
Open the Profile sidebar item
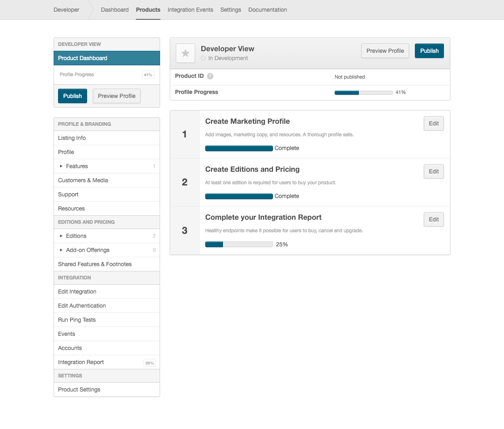107,152
